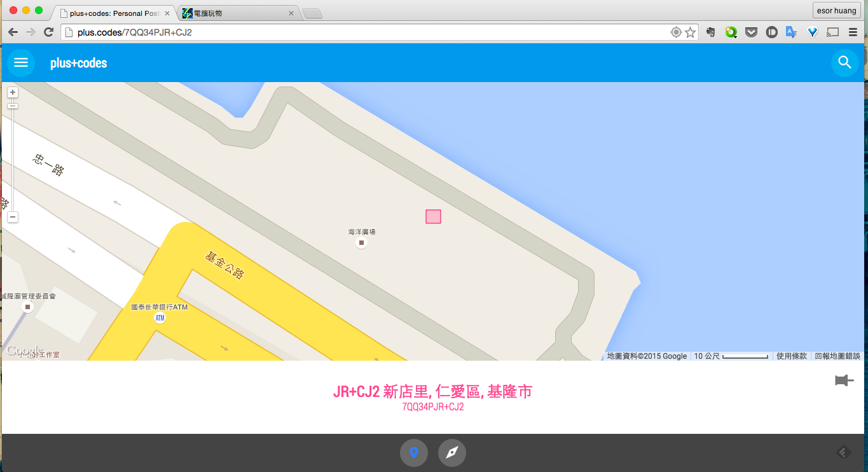Reload the current page
Screen dimensions: 868x472
coord(48,32)
